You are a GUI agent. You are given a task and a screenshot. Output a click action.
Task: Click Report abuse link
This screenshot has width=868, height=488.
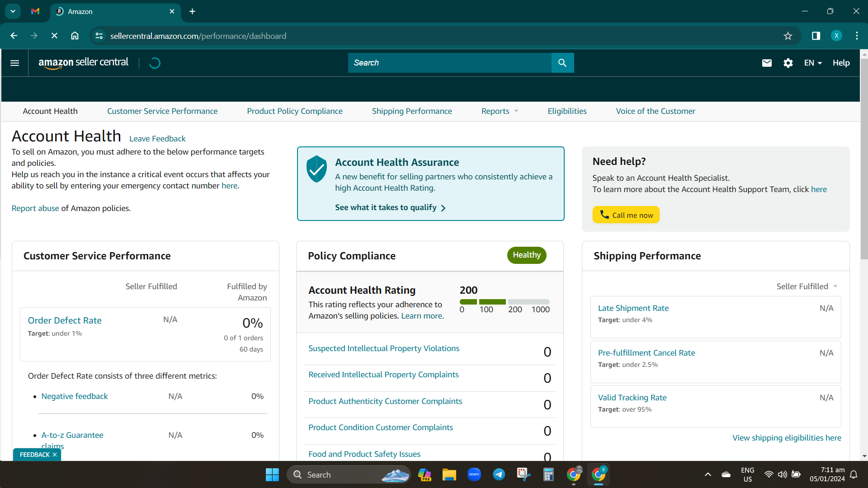35,208
